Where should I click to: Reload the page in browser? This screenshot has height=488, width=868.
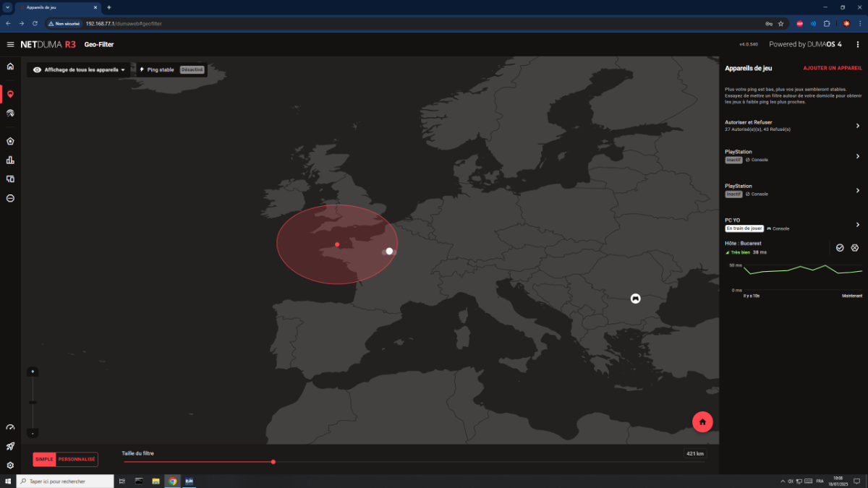(x=35, y=23)
